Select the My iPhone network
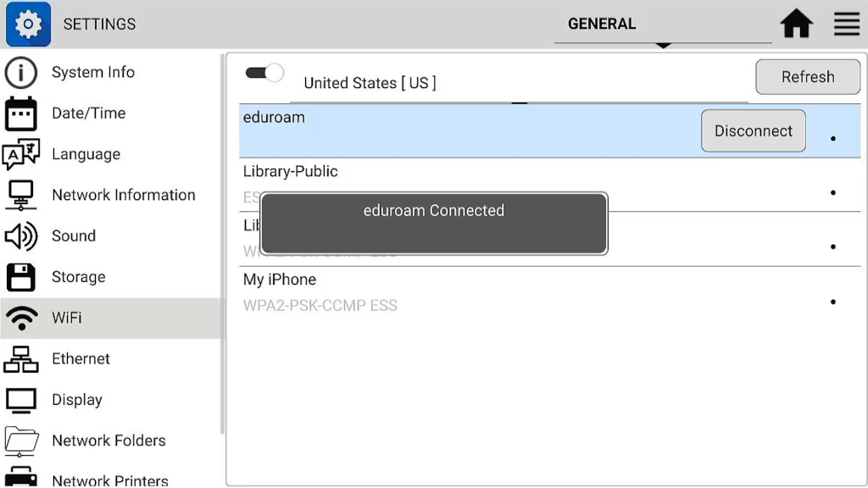Viewport: 868px width, 488px height. pos(549,293)
